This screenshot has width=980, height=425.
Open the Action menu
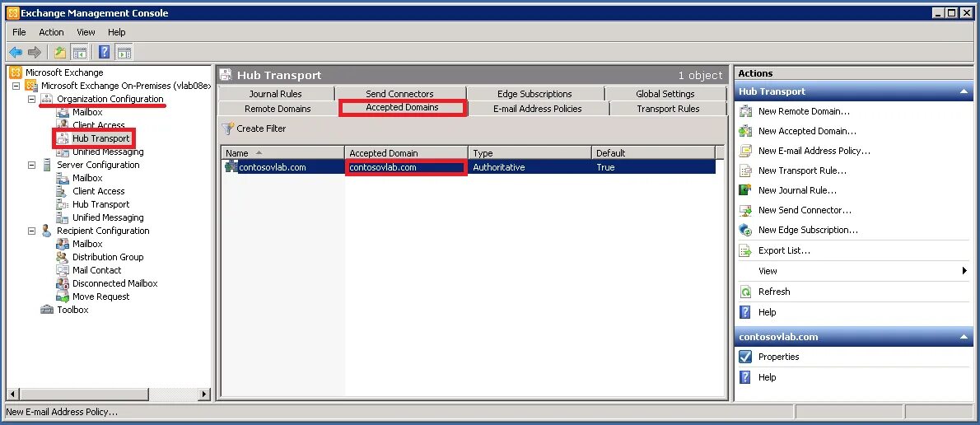(x=51, y=32)
